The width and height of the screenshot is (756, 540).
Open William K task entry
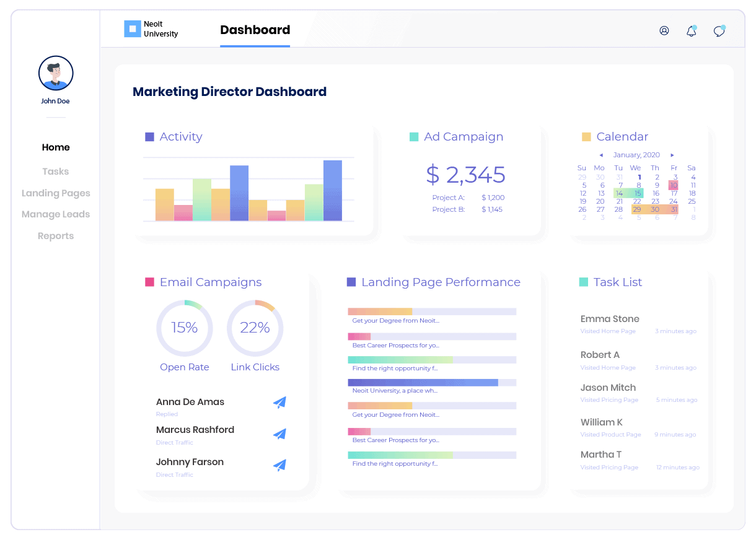pos(638,427)
